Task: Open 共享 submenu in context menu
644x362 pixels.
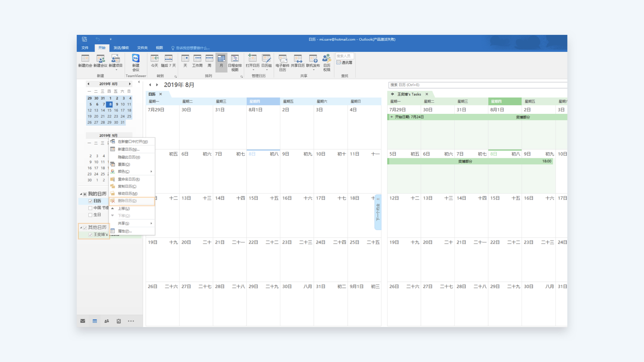Action: (132, 223)
